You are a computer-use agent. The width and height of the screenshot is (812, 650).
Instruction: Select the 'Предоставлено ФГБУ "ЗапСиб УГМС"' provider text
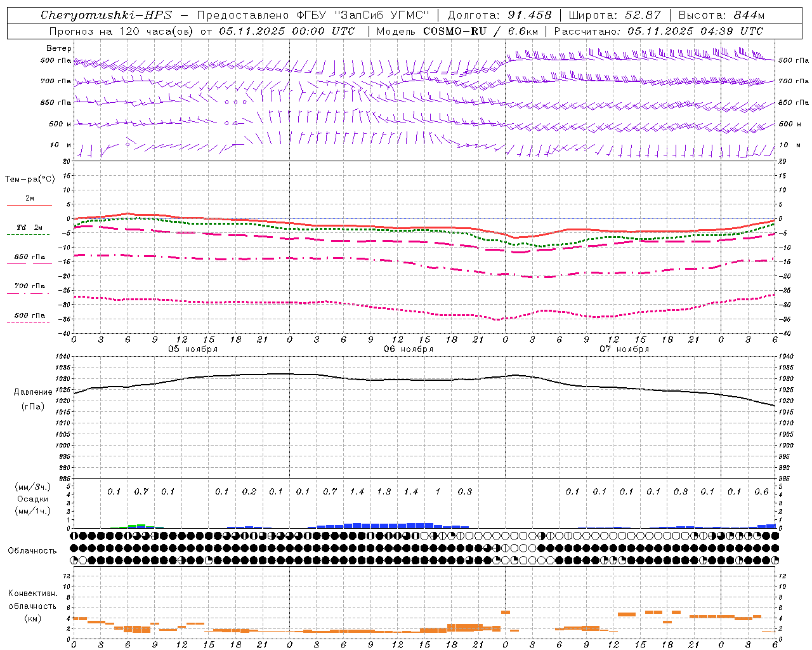coord(313,15)
